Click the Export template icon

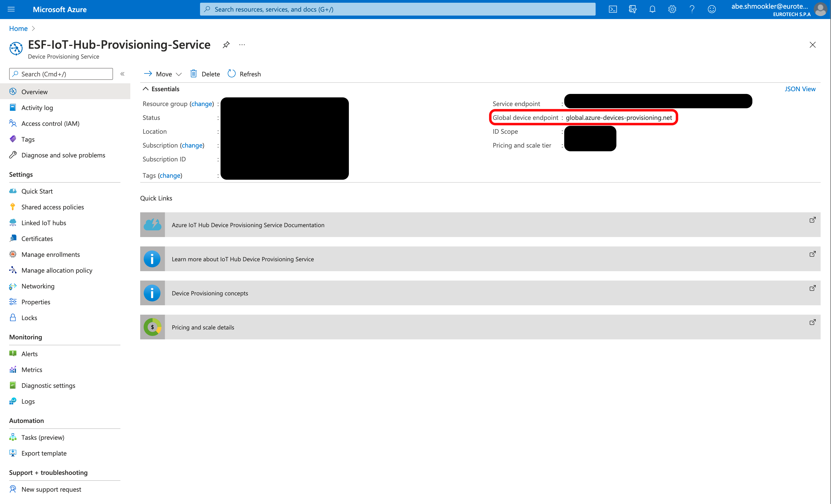tap(13, 453)
